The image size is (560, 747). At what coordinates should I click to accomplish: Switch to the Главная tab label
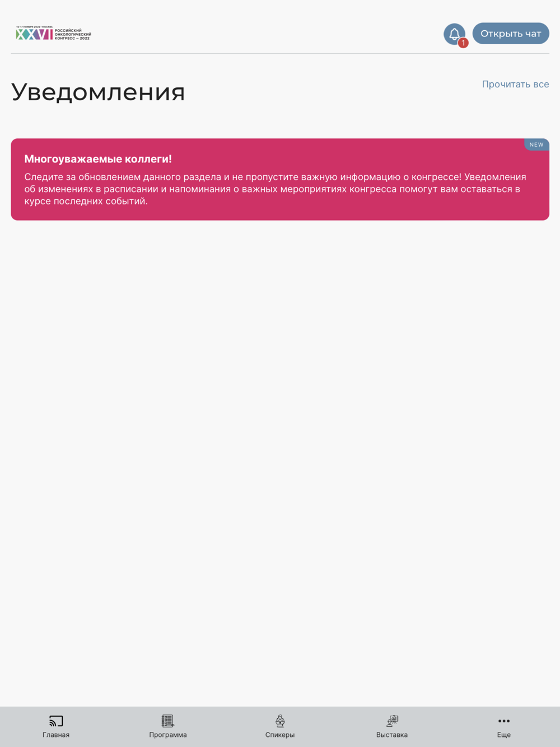pyautogui.click(x=56, y=735)
